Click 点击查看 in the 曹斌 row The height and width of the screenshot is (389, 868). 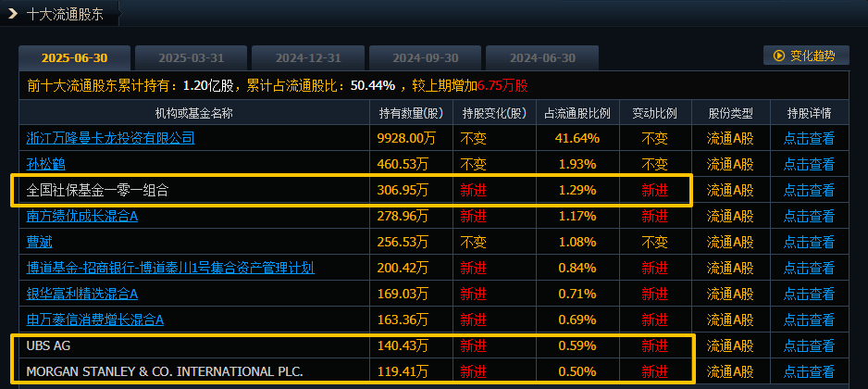(x=809, y=242)
